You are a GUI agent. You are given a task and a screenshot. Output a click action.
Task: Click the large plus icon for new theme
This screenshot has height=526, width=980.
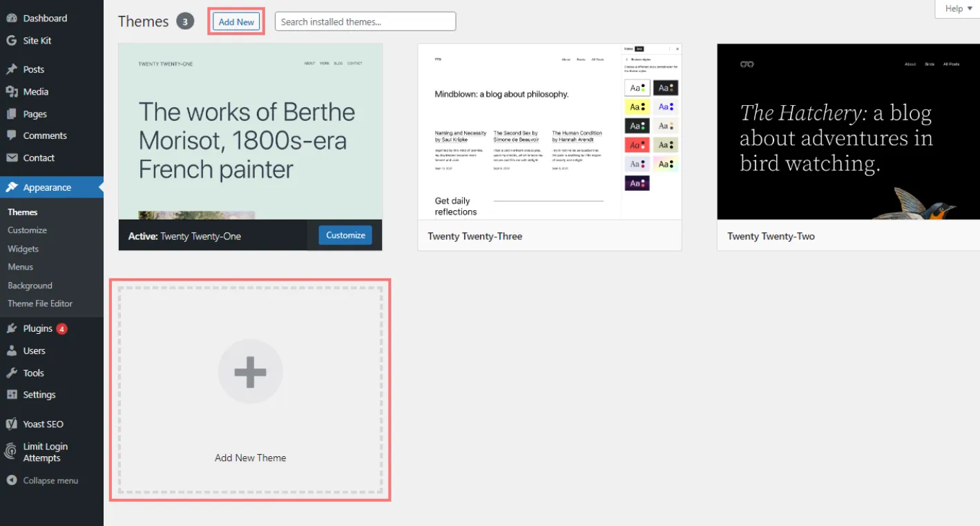pos(250,372)
